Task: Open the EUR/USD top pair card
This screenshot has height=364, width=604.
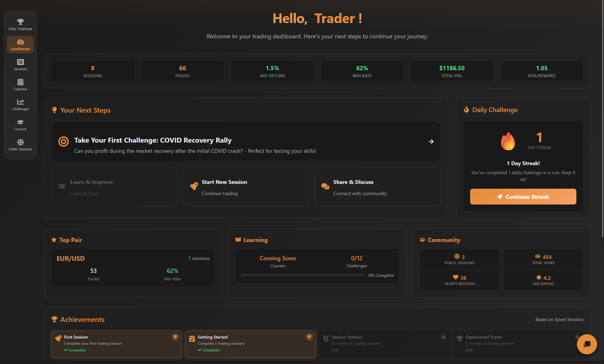Action: (133, 268)
